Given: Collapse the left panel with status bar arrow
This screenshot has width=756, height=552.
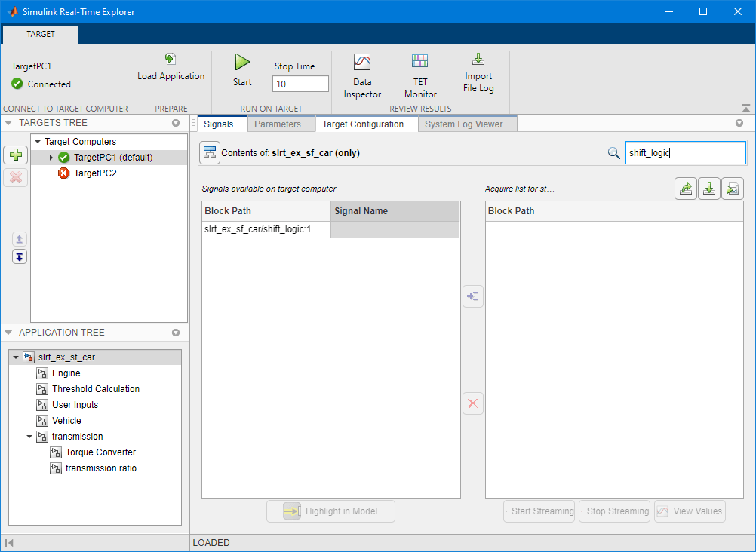Looking at the screenshot, I should tap(9, 543).
